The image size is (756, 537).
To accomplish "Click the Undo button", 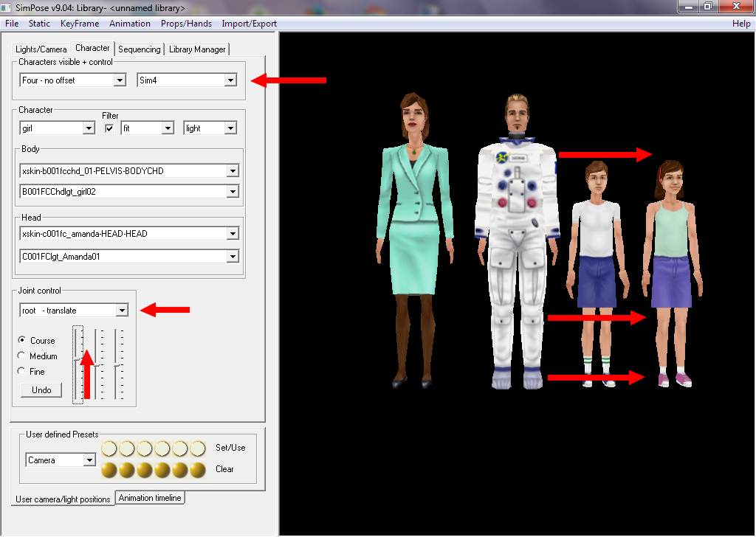I will point(41,390).
